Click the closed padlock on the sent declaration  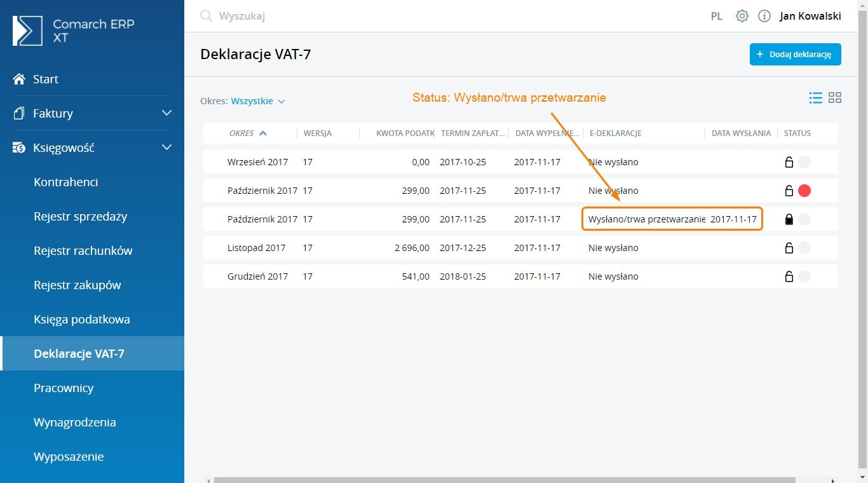789,219
